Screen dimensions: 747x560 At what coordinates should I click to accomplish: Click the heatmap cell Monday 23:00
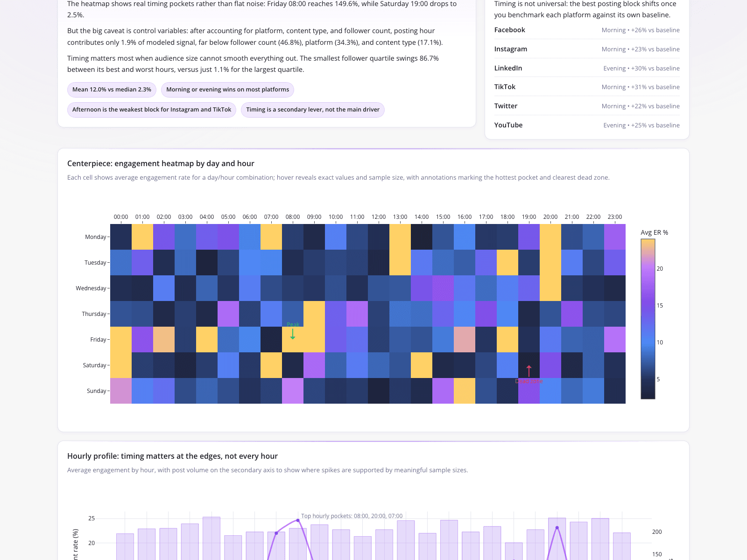[615, 237]
